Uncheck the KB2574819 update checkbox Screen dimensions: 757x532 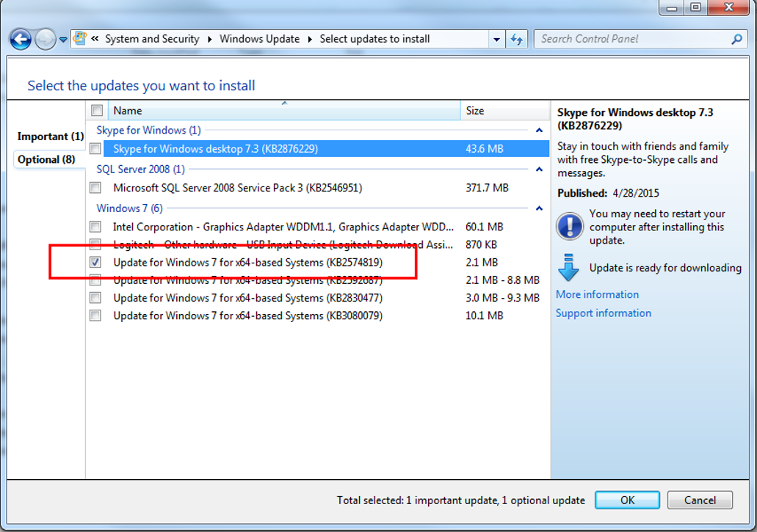point(95,262)
